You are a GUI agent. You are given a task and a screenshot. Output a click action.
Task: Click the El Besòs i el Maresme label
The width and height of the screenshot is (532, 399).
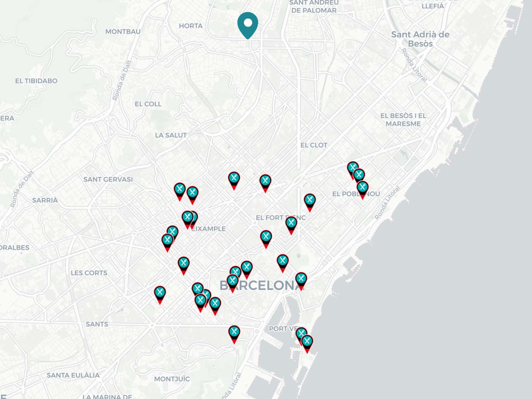[x=403, y=120]
